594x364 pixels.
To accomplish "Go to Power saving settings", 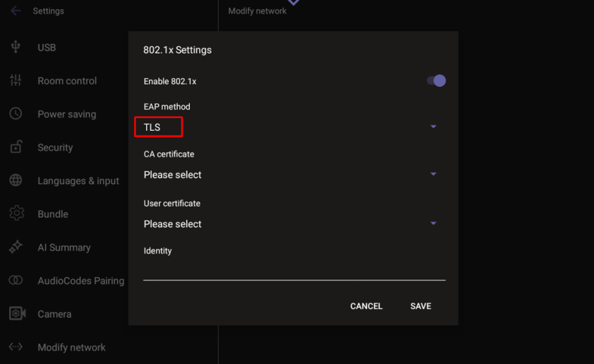I will point(67,114).
